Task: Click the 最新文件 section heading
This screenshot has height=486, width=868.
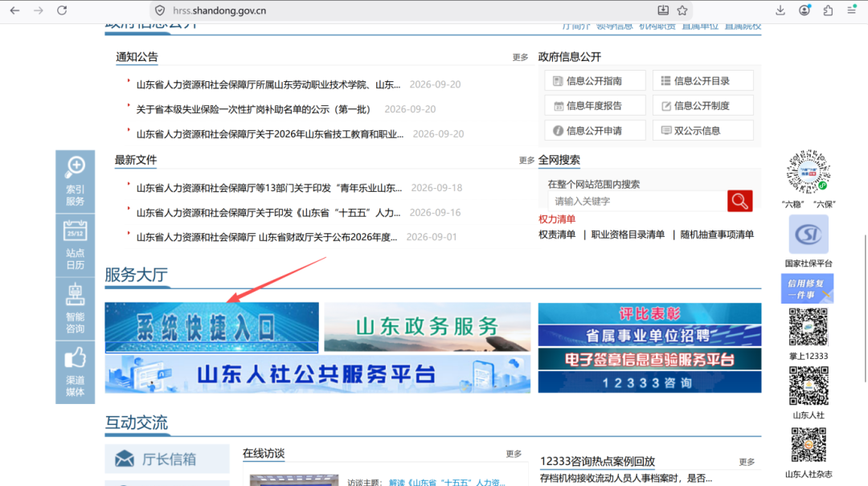Action: [136, 160]
